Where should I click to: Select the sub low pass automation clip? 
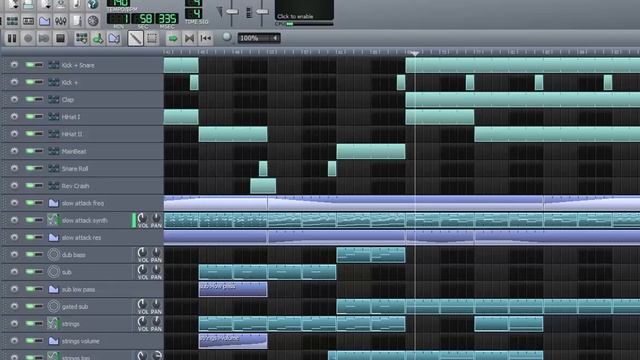[x=233, y=289]
